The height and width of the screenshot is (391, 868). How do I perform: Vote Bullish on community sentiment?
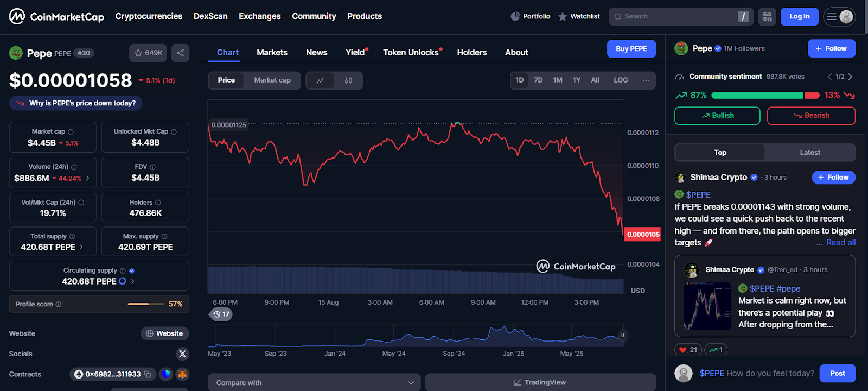pyautogui.click(x=717, y=116)
